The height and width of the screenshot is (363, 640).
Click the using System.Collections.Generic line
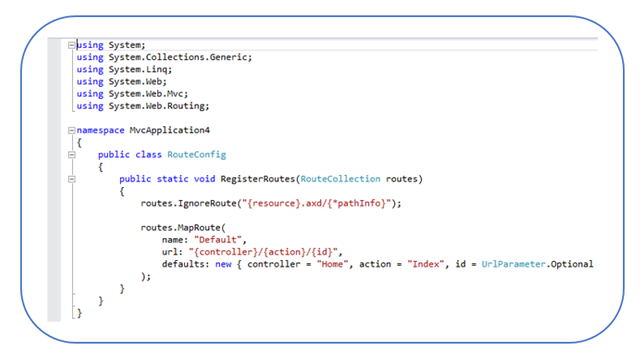tap(164, 57)
